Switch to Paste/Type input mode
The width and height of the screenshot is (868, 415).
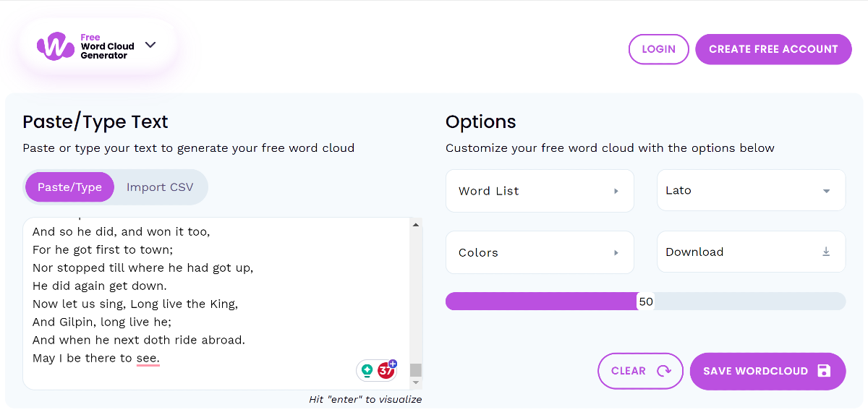point(69,187)
